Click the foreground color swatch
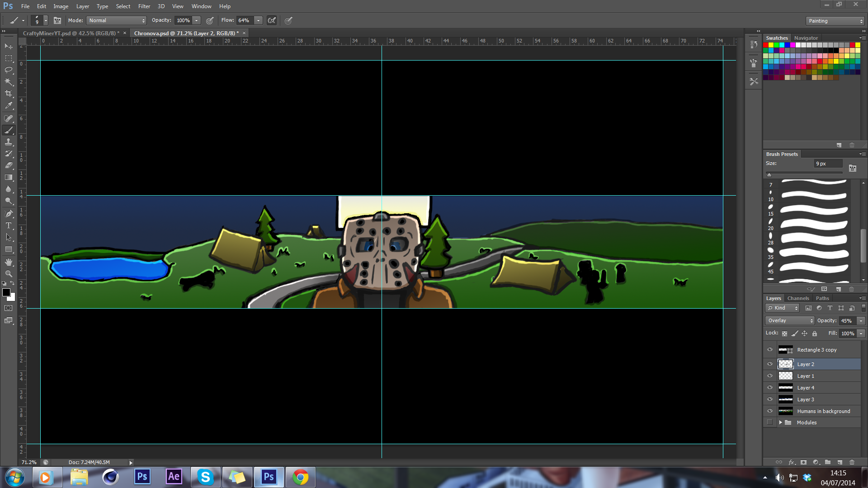Screen dimensions: 868x488 point(6,292)
